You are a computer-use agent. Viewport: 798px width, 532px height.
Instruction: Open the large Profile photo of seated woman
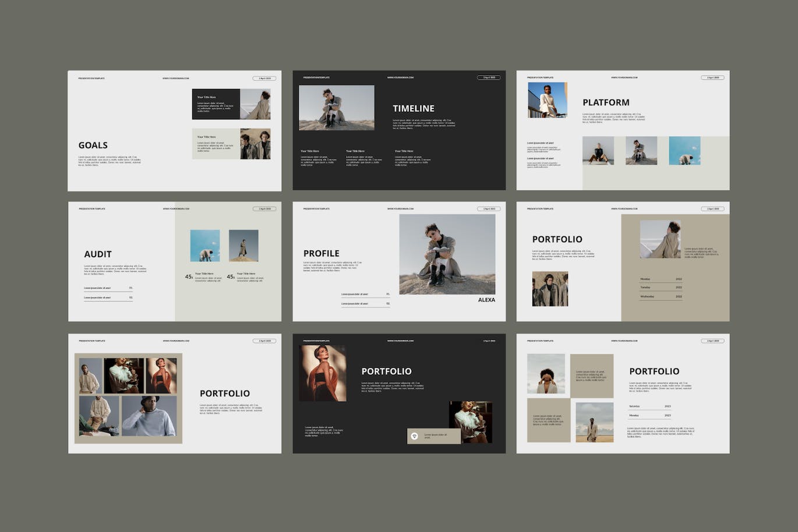pos(447,254)
